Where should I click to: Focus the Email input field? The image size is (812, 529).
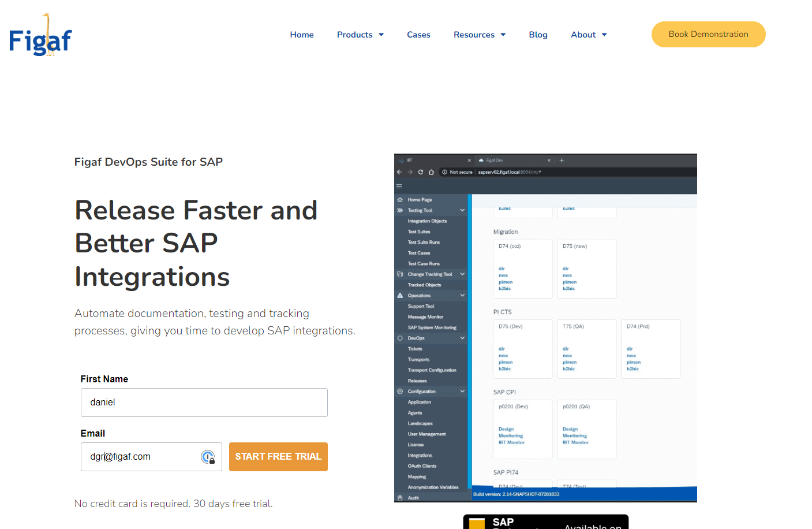(x=151, y=457)
